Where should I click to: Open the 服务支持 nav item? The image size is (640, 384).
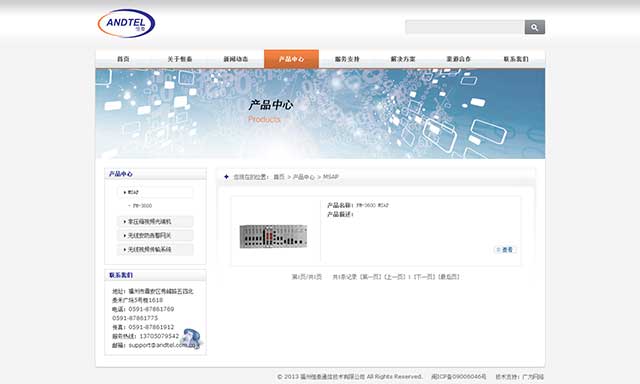coord(347,59)
